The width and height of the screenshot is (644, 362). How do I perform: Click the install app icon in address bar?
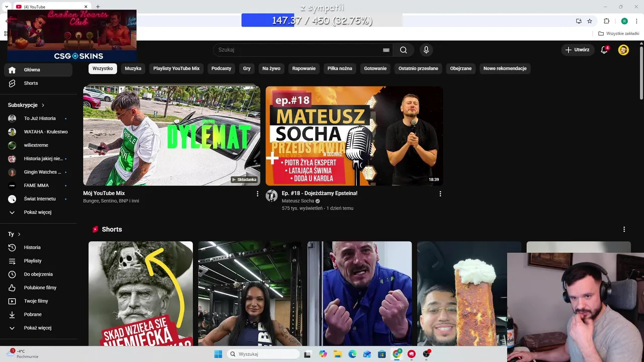click(x=579, y=21)
